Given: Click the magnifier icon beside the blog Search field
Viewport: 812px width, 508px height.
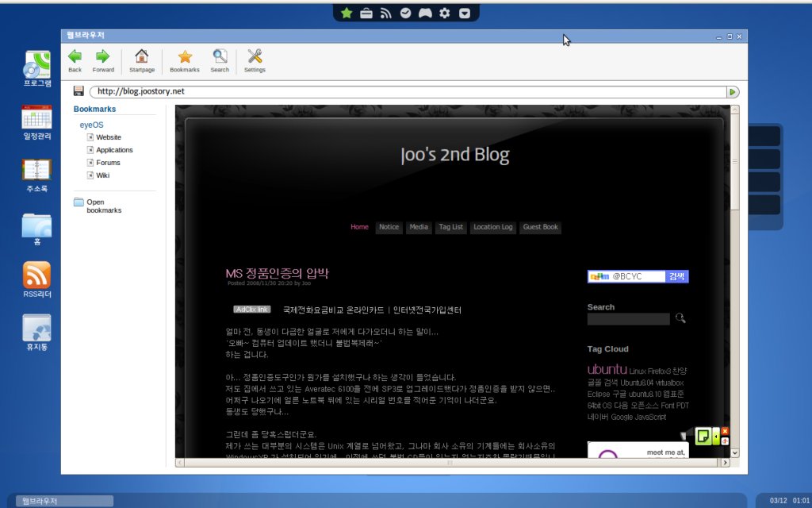Looking at the screenshot, I should pyautogui.click(x=680, y=318).
